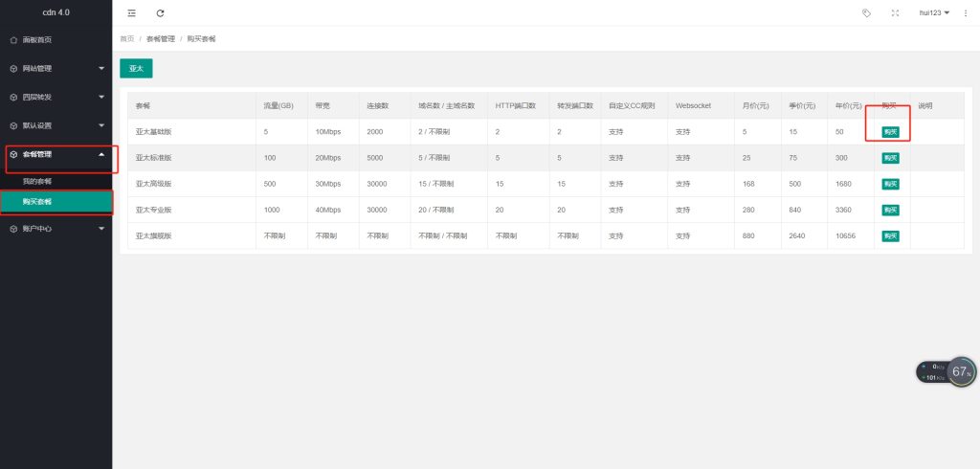
Task: Expand the 四层转发 sidebar menu
Action: pos(56,97)
